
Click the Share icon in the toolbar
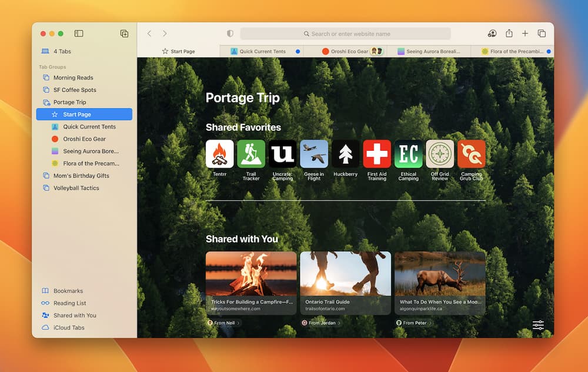(x=509, y=34)
